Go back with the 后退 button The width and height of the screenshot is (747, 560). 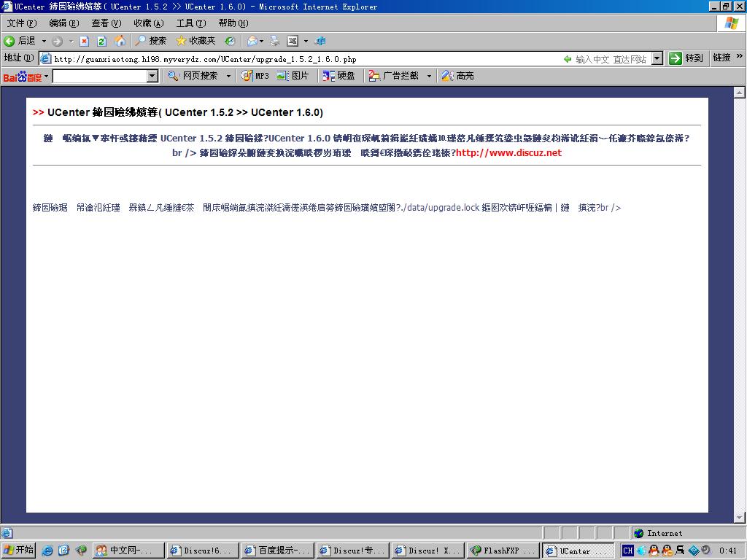[x=20, y=41]
